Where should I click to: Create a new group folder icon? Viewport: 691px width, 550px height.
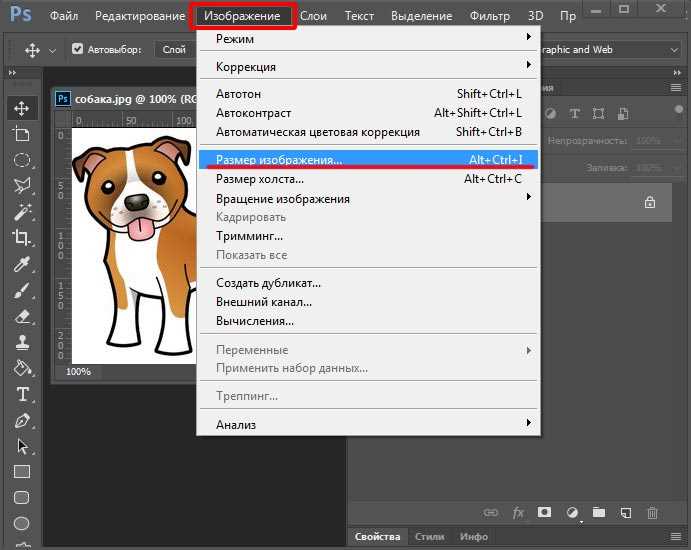[598, 512]
